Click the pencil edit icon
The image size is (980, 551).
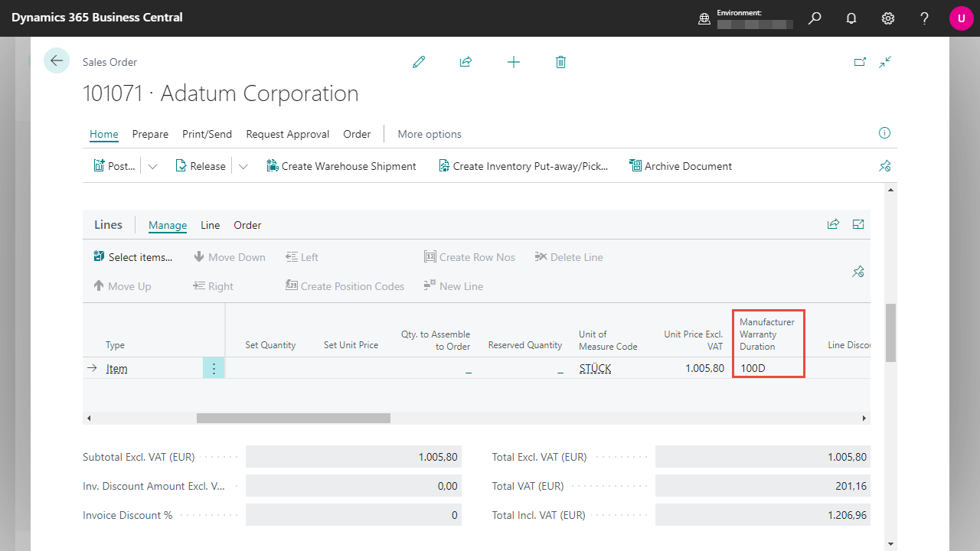click(419, 62)
